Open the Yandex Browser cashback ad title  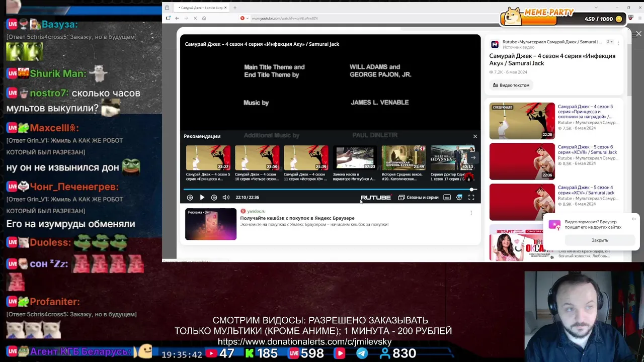[297, 218]
